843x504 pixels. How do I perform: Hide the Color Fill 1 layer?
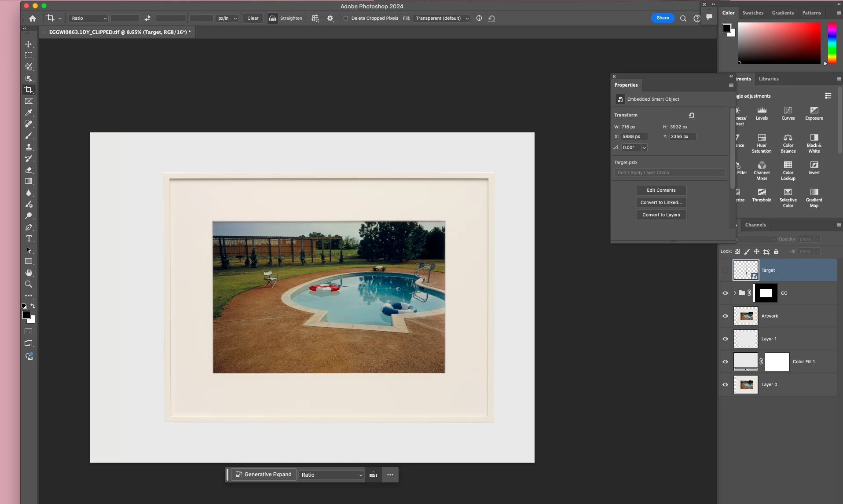click(725, 362)
